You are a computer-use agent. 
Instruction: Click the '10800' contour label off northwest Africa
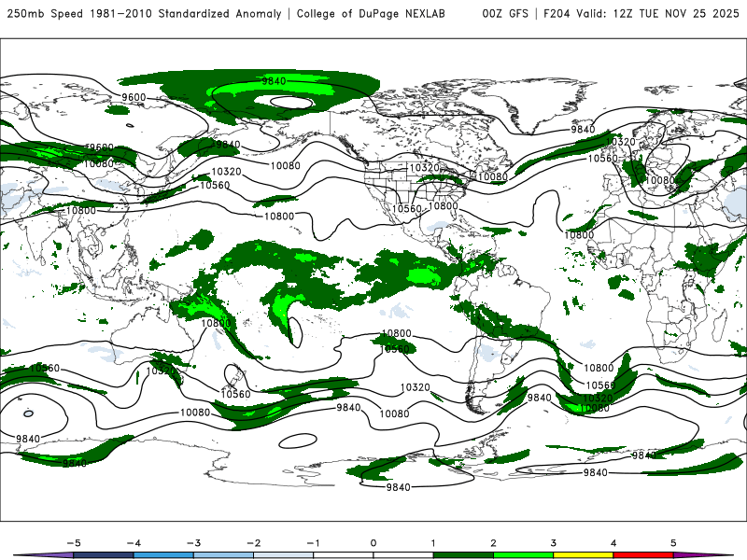[579, 235]
